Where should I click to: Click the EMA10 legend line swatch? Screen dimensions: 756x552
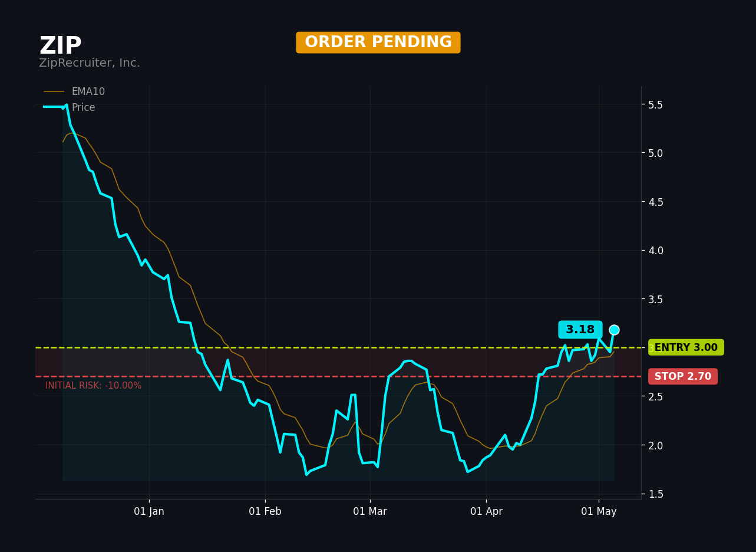pos(54,91)
